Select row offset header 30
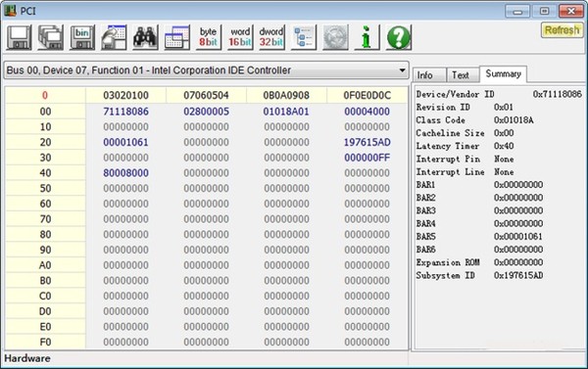Viewport: 588px width, 369px height. tap(45, 158)
